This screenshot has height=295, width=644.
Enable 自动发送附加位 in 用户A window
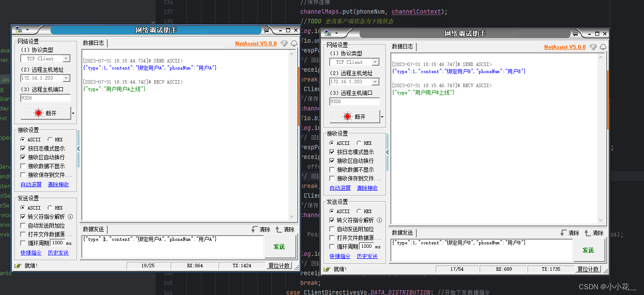pyautogui.click(x=23, y=225)
